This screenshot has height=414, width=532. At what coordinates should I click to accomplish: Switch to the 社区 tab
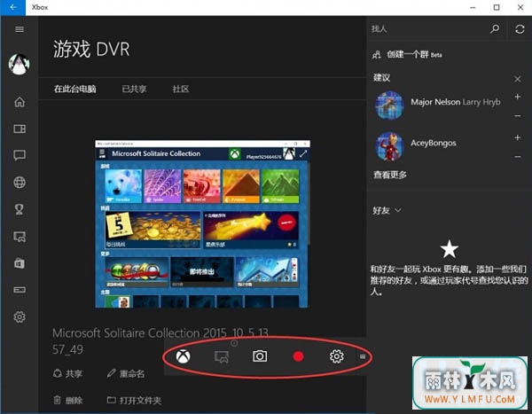[181, 89]
